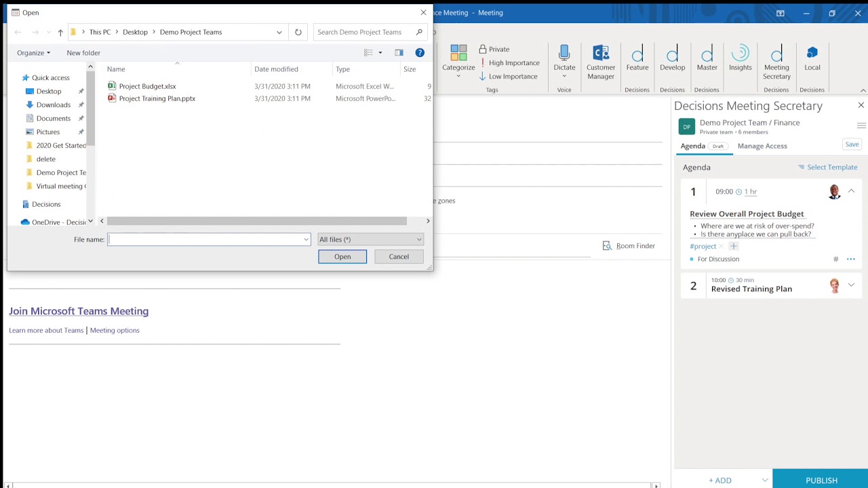Open Room Finder
868x488 pixels.
(x=629, y=246)
